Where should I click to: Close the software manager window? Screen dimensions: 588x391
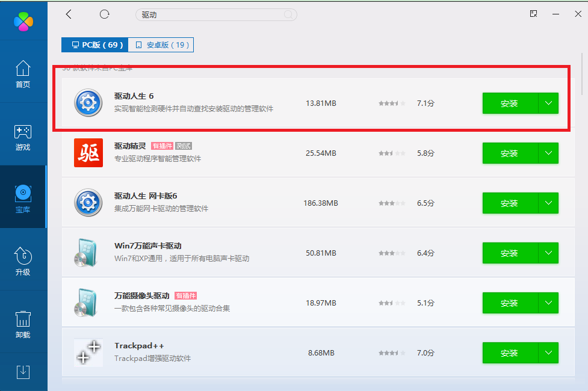[x=578, y=14]
